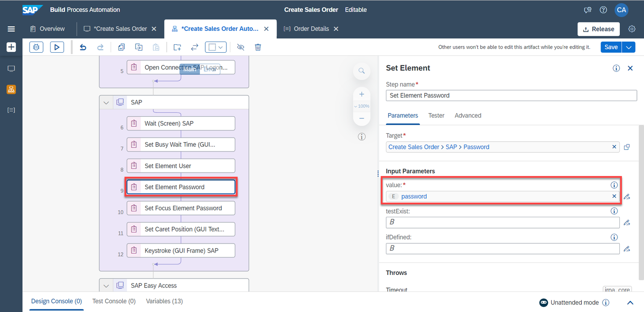
Task: Select the orange automations sidebar icon
Action: [11, 89]
